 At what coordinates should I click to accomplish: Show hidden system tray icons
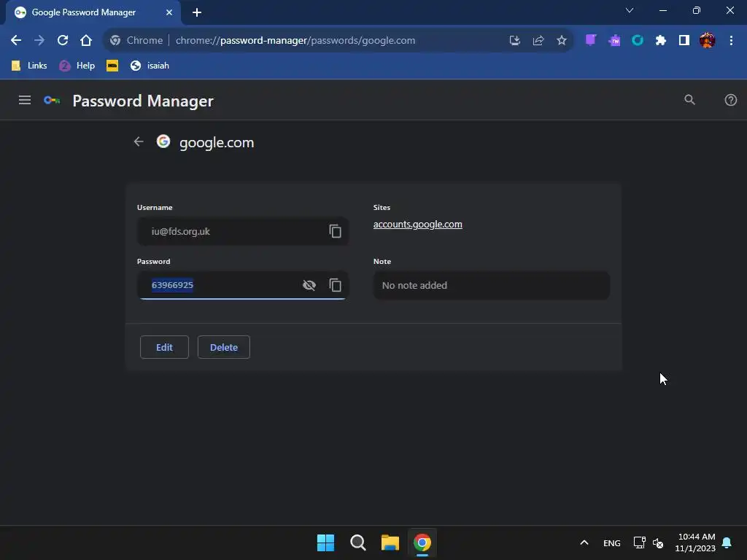[x=584, y=542]
